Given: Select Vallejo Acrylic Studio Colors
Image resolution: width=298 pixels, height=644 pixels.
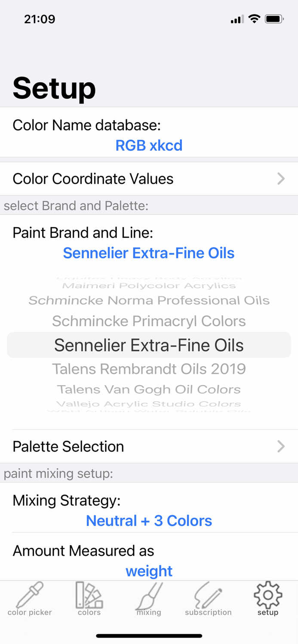Looking at the screenshot, I should point(149,404).
